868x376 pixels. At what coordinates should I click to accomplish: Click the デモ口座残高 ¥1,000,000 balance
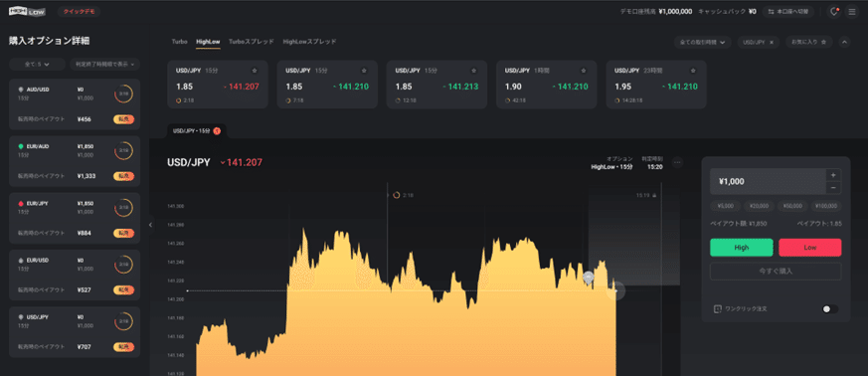[x=656, y=12]
